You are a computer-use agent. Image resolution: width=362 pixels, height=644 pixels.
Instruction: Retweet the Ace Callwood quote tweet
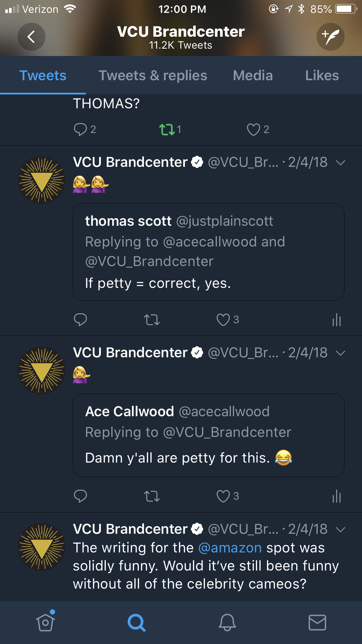point(152,496)
